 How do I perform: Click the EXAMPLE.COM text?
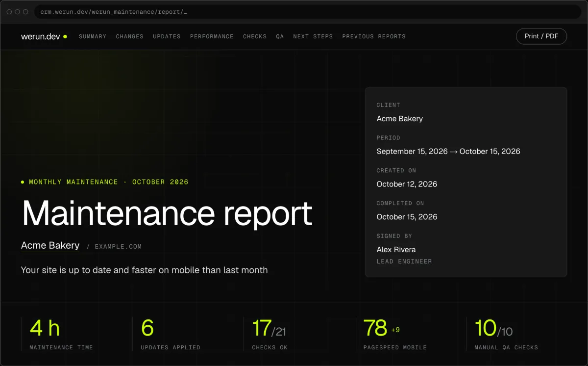(x=118, y=246)
